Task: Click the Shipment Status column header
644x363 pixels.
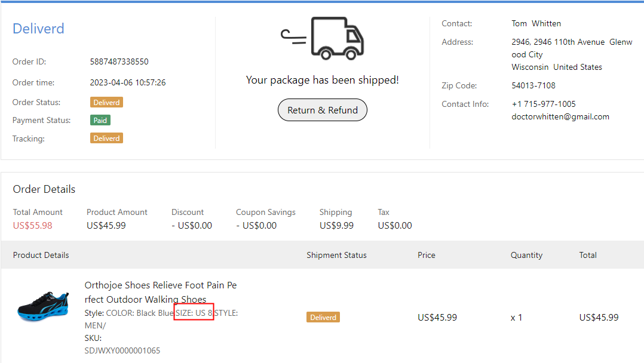Action: point(336,255)
